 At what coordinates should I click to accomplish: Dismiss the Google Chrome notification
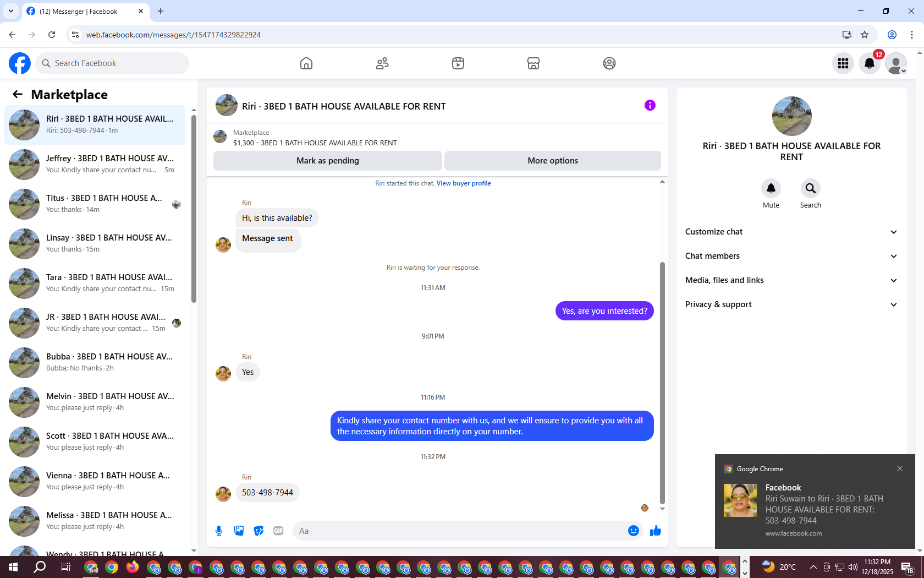[x=900, y=468]
